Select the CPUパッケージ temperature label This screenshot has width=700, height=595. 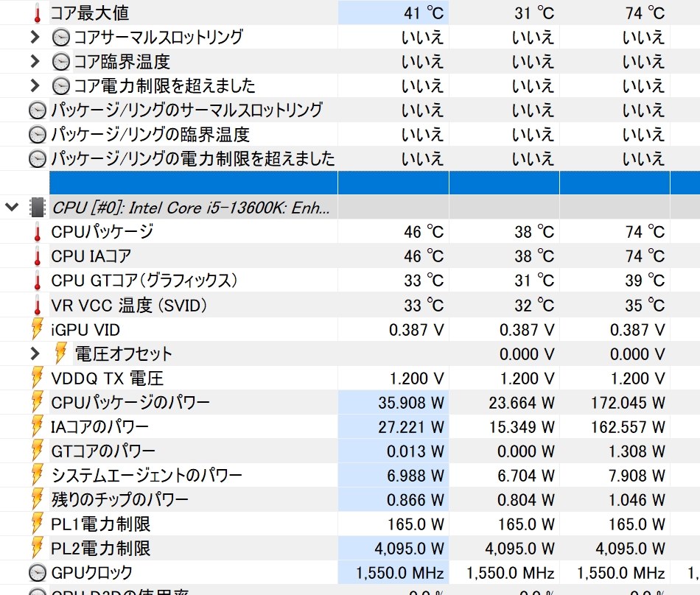[102, 232]
